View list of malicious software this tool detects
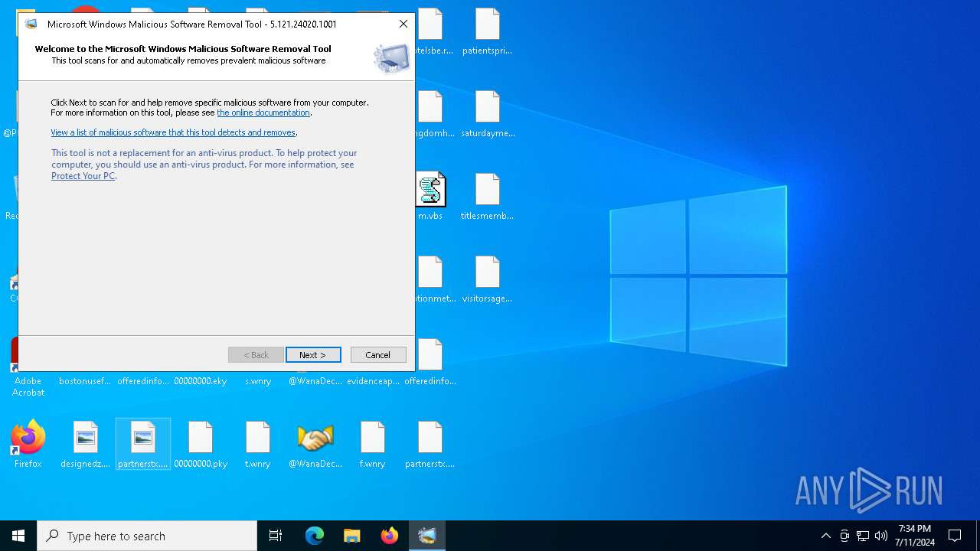Viewport: 980px width, 551px height. click(173, 132)
